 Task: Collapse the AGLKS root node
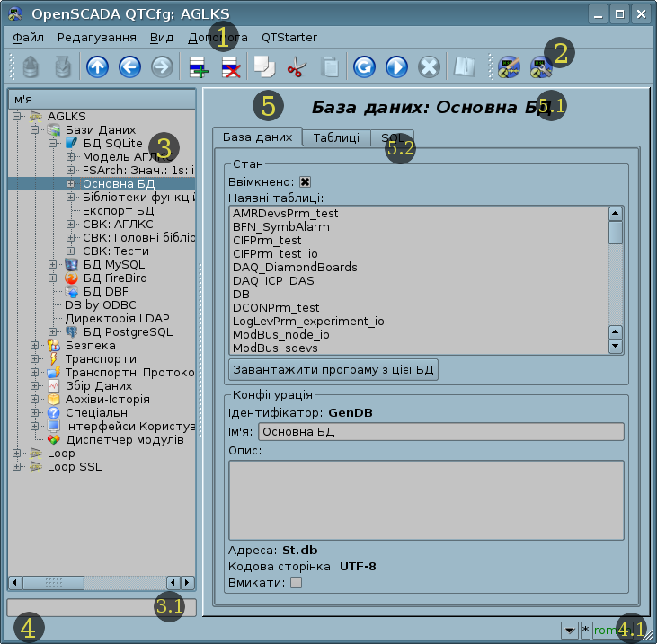17,116
